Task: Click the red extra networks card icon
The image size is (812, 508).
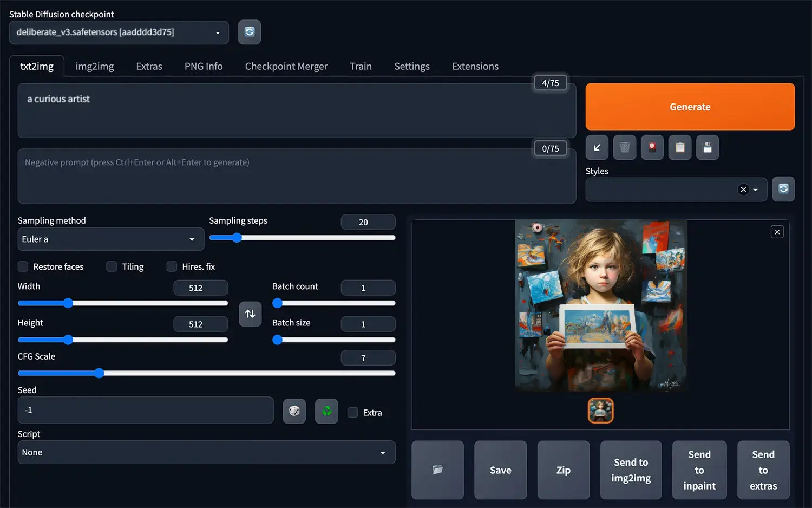Action: (652, 147)
